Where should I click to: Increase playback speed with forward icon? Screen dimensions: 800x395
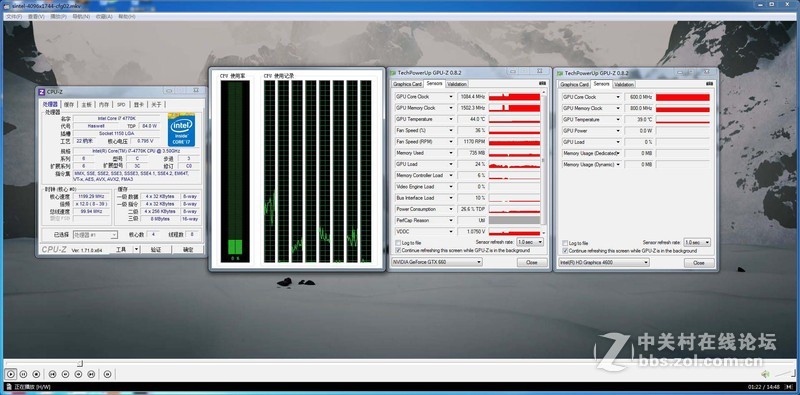coord(78,375)
